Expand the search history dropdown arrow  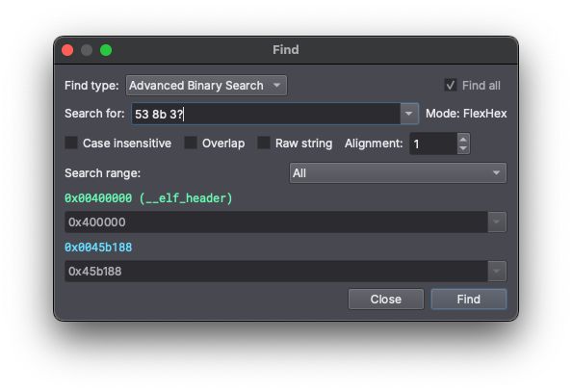pos(409,114)
